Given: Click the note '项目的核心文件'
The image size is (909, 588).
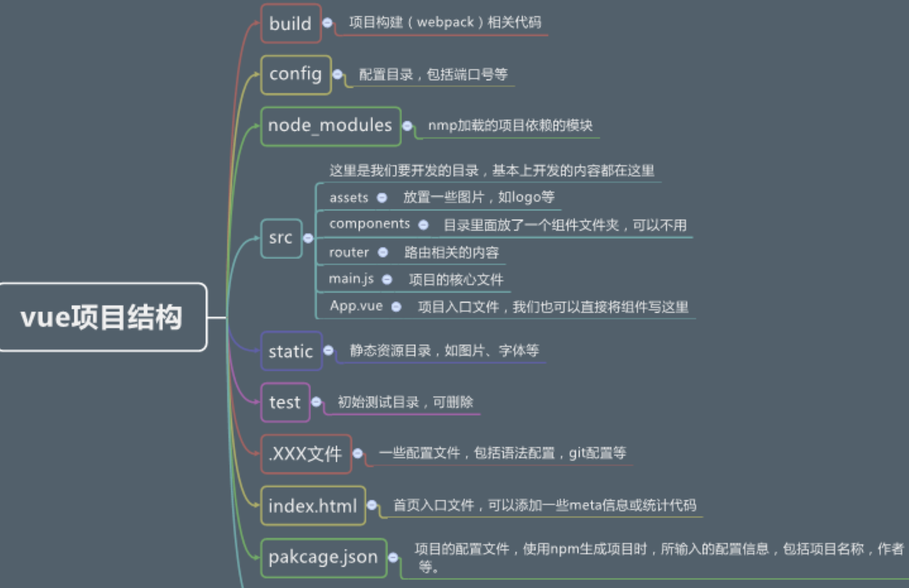Looking at the screenshot, I should [x=456, y=279].
